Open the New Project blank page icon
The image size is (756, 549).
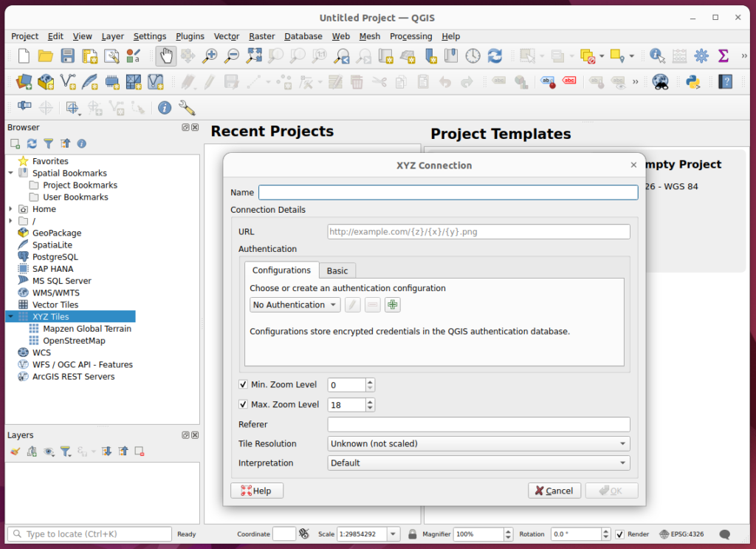[24, 56]
